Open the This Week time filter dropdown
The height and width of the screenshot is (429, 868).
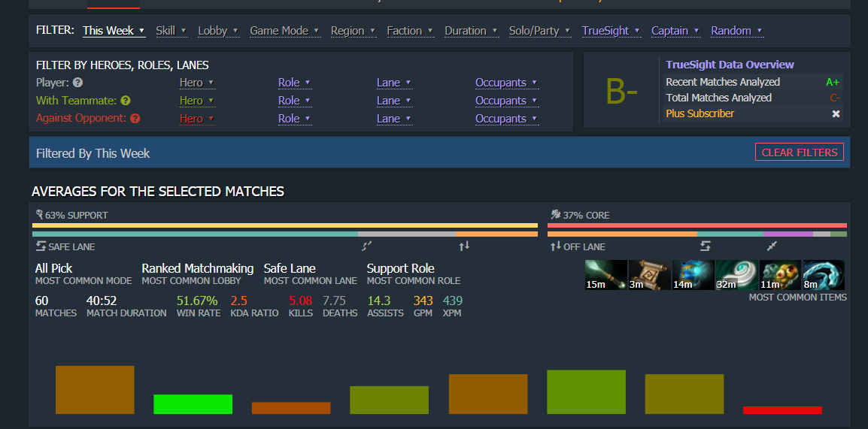tap(114, 31)
